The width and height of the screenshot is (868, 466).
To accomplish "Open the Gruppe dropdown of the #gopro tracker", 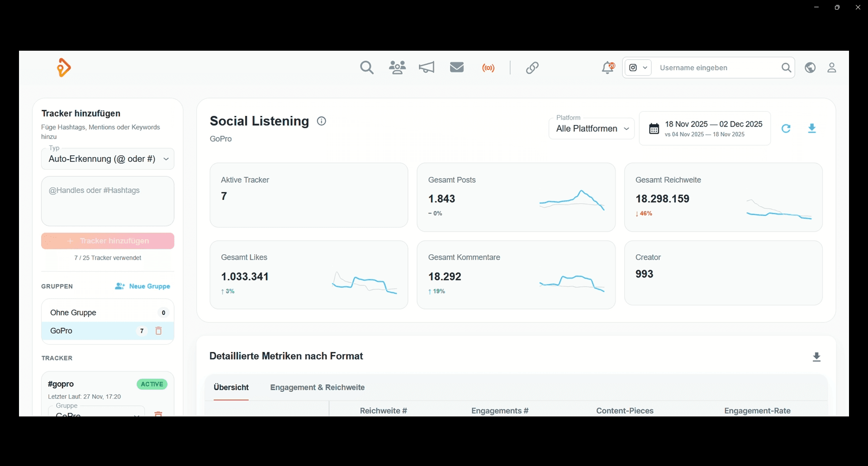I will 96,411.
